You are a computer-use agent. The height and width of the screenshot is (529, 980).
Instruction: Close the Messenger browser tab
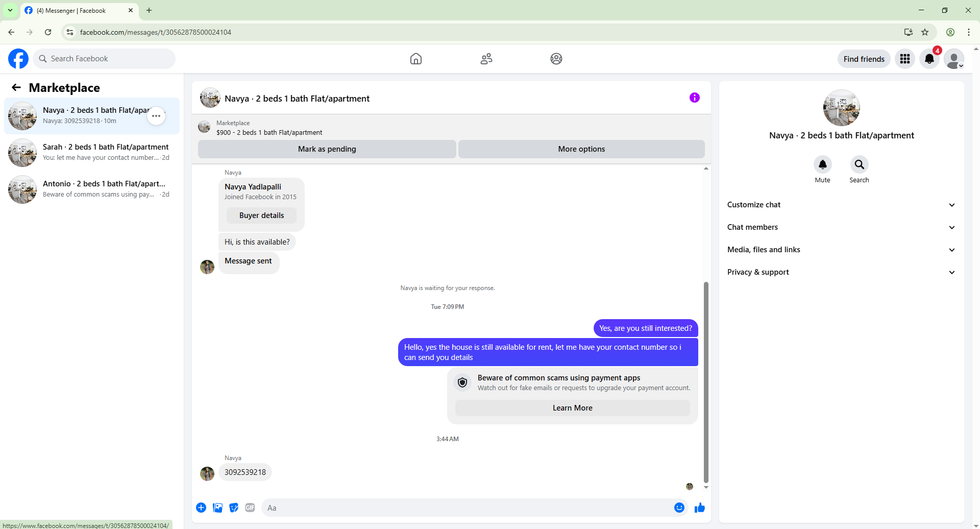pos(131,10)
